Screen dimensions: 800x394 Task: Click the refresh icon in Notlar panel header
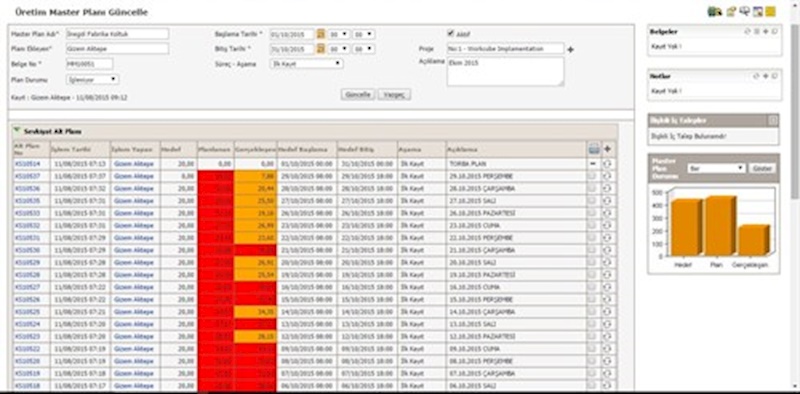(757, 76)
